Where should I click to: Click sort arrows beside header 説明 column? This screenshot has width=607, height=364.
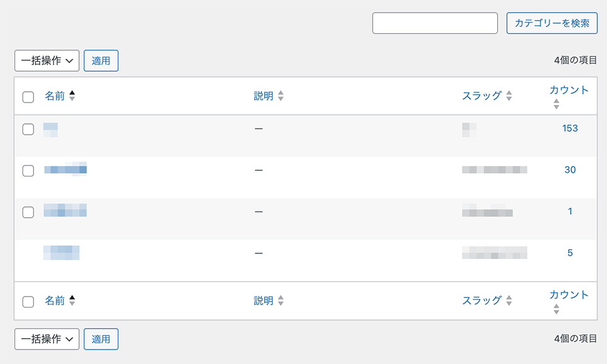[280, 96]
